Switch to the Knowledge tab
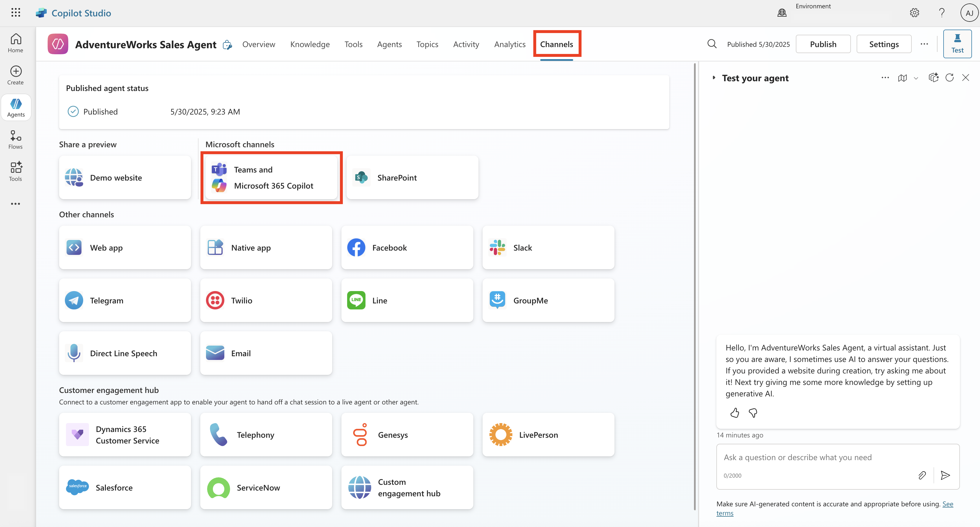 (310, 44)
